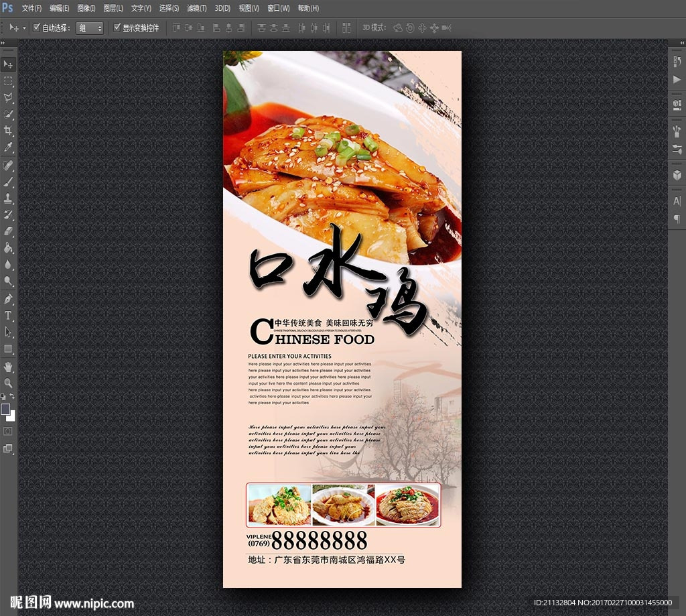Distribute top edges button
The image size is (686, 616).
point(261,28)
